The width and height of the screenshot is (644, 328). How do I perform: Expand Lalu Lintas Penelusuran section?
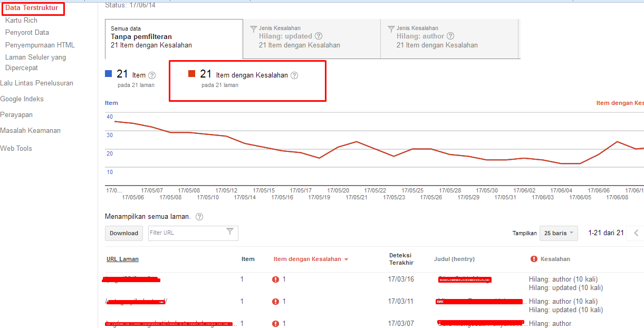[37, 83]
